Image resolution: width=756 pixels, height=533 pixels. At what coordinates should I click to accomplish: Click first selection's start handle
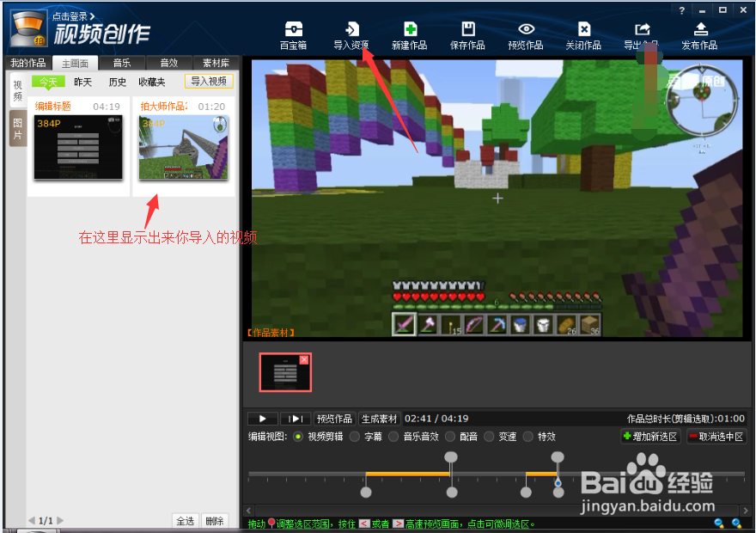[x=366, y=493]
